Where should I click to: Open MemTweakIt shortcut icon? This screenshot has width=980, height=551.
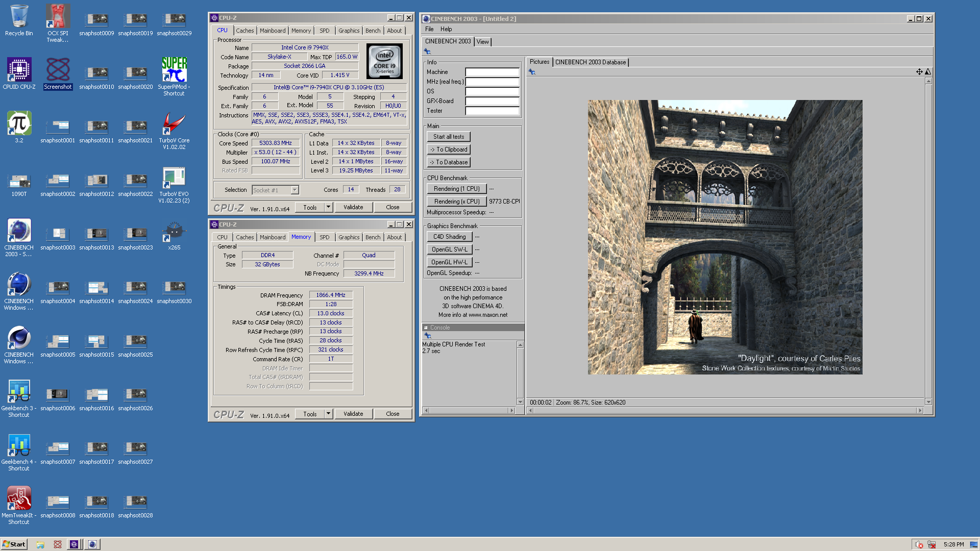pos(19,506)
